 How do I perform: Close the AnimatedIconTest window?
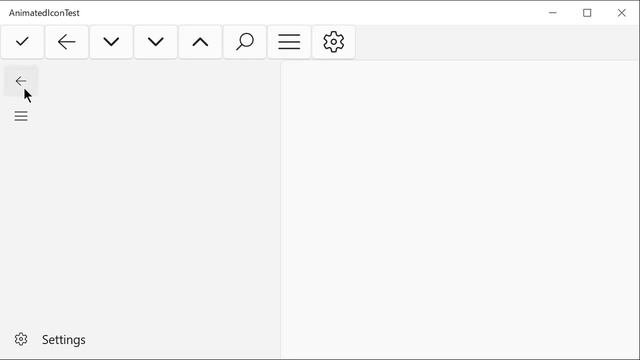pos(621,13)
